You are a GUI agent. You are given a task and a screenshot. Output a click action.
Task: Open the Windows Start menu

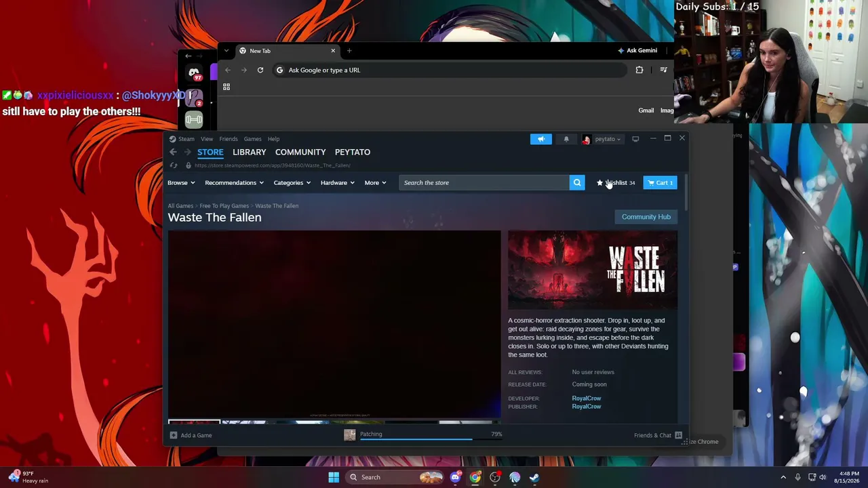point(334,477)
